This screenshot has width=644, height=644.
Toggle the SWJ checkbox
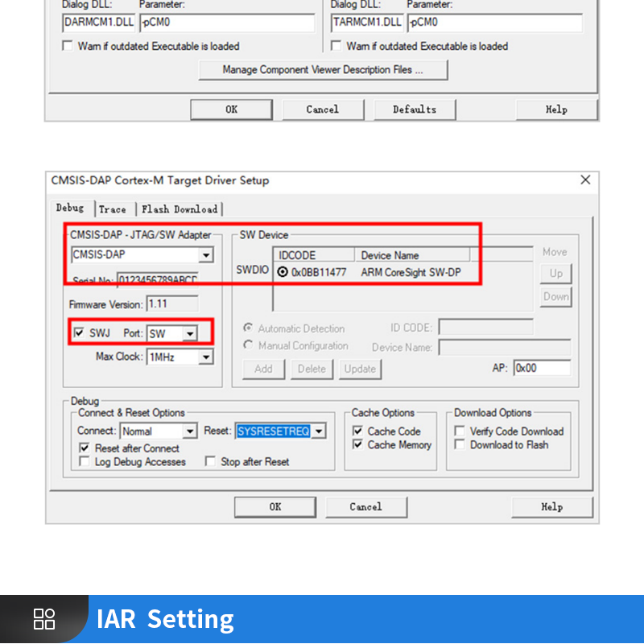79,333
